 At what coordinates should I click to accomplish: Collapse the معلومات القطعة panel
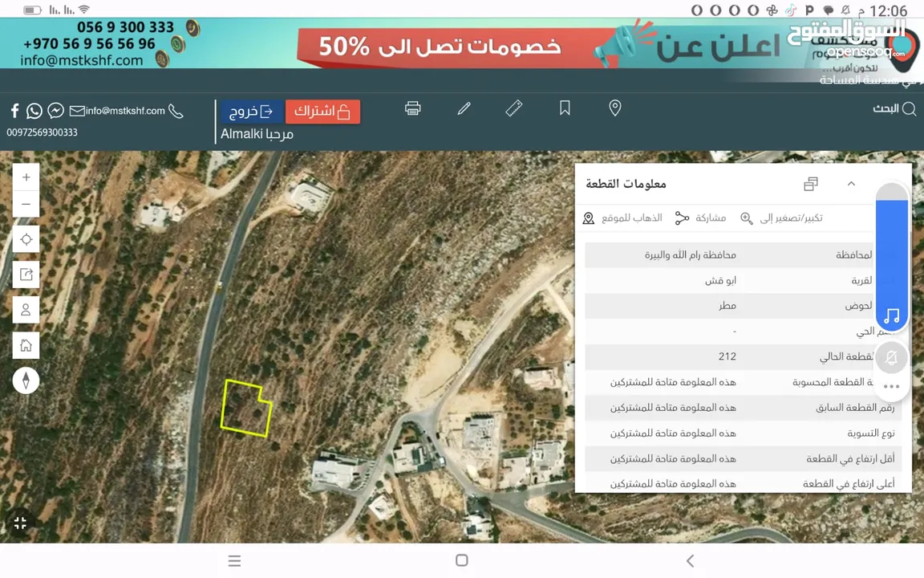pyautogui.click(x=851, y=184)
